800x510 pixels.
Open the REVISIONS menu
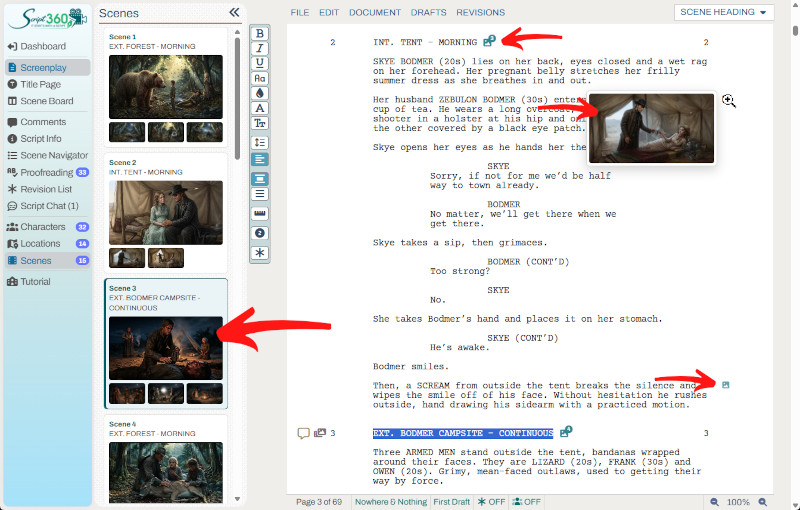click(x=481, y=12)
